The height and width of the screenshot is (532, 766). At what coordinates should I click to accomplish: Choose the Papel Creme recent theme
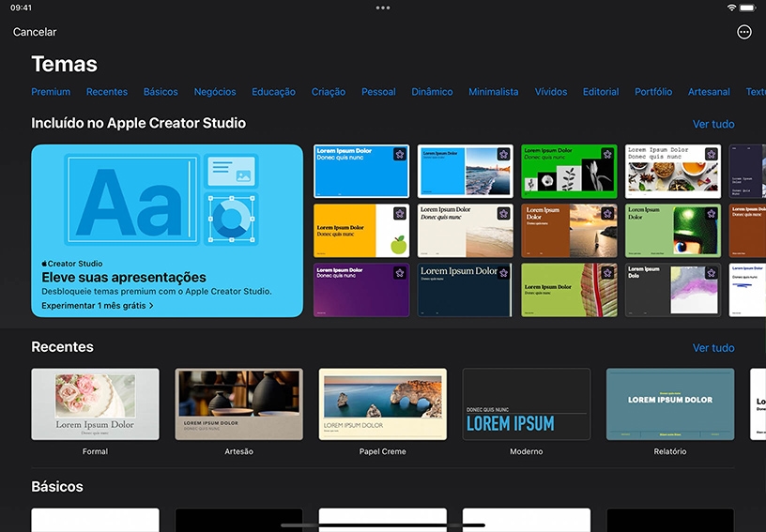[382, 404]
